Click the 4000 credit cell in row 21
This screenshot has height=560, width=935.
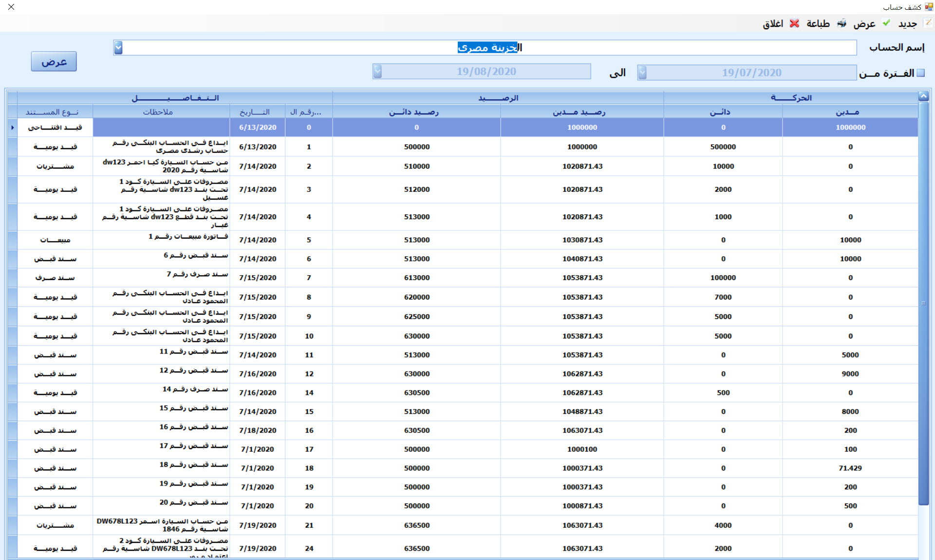coord(723,525)
